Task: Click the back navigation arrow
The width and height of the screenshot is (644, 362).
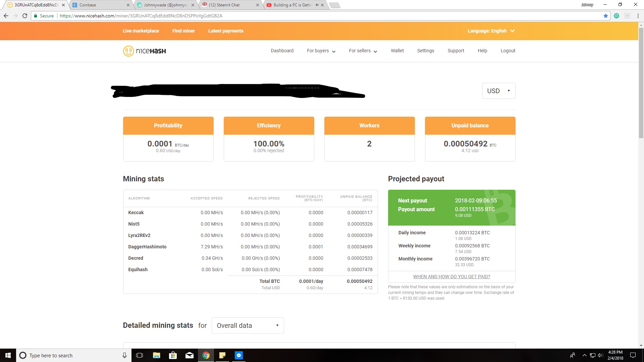Action: pos(6,15)
